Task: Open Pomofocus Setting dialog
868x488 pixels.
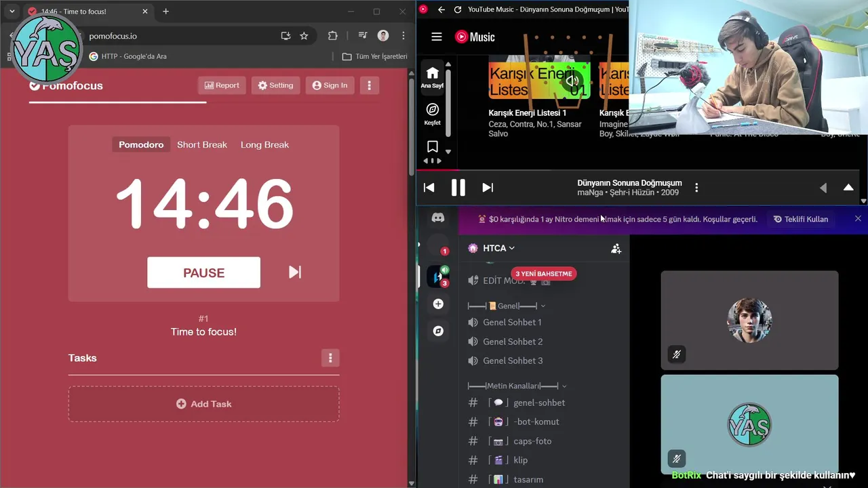Action: pos(275,85)
